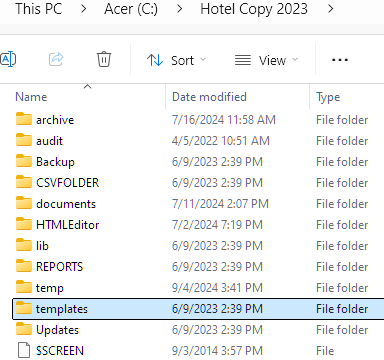Click the Rename icon in toolbar

click(x=8, y=60)
